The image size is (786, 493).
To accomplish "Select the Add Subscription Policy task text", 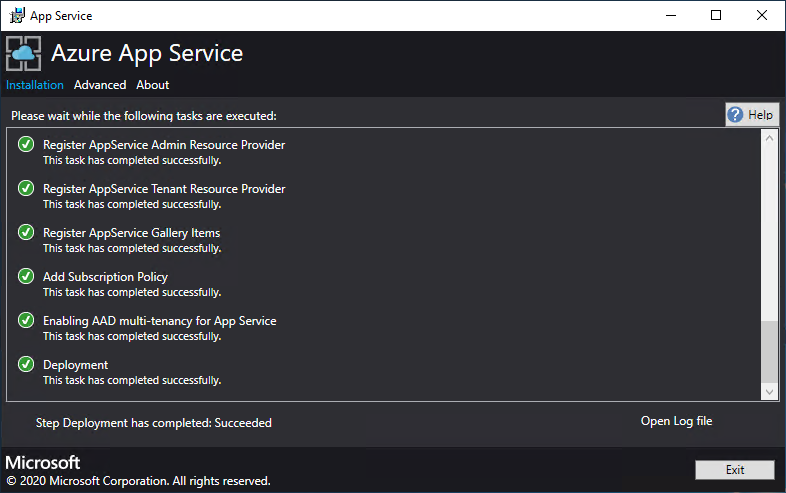I will point(105,277).
